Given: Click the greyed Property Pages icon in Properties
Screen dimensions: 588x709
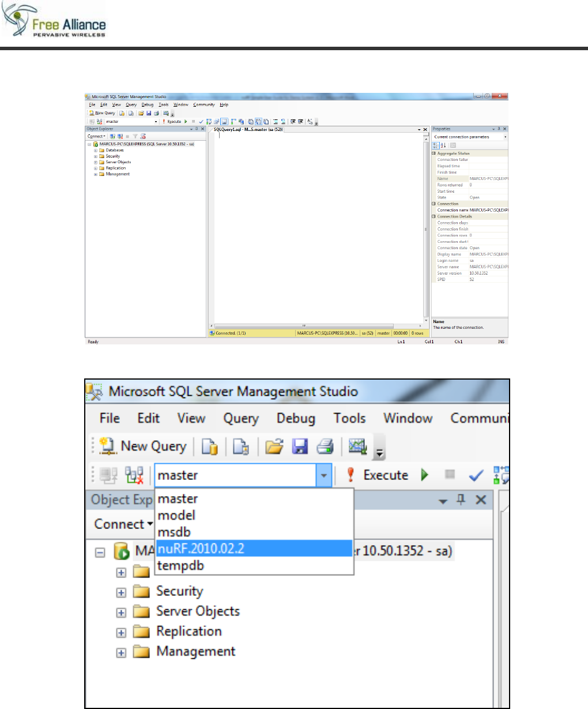Looking at the screenshot, I should [453, 145].
